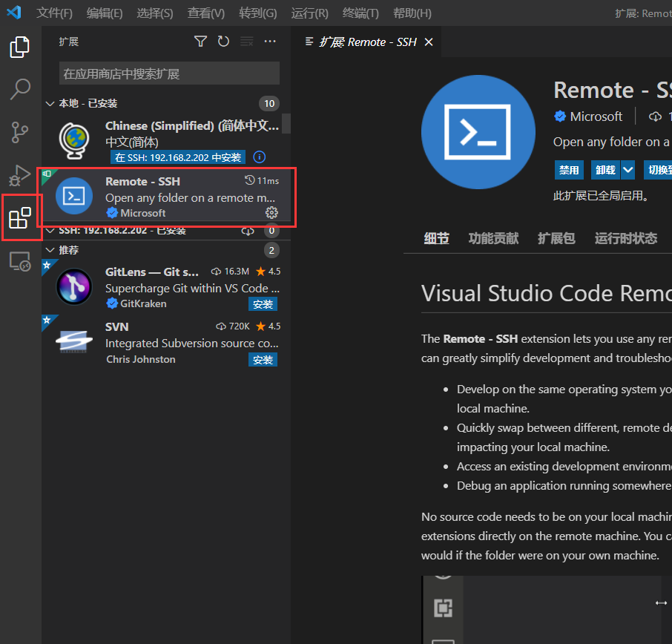Open the 查看 menu
The image size is (672, 644).
click(205, 13)
